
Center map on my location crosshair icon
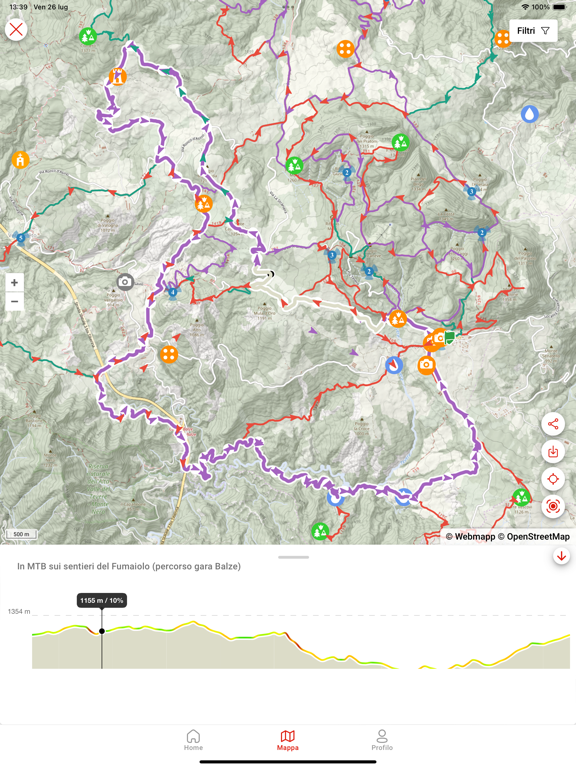553,479
